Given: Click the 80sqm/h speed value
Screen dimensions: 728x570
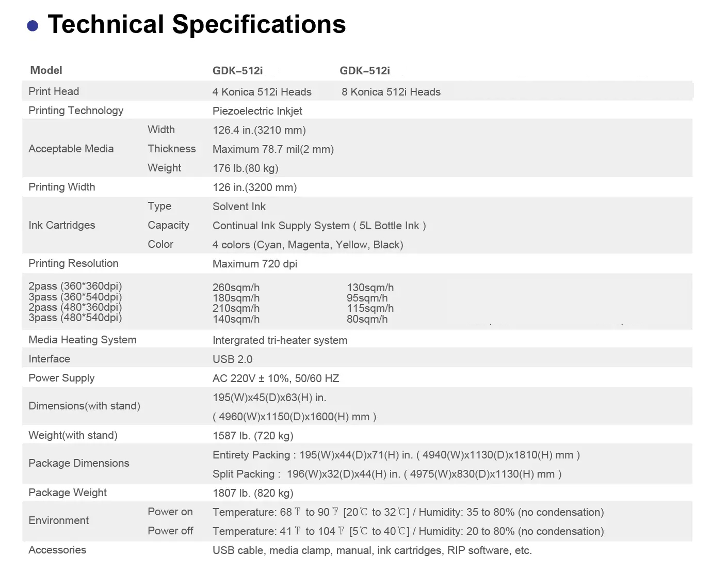Looking at the screenshot, I should [x=367, y=319].
